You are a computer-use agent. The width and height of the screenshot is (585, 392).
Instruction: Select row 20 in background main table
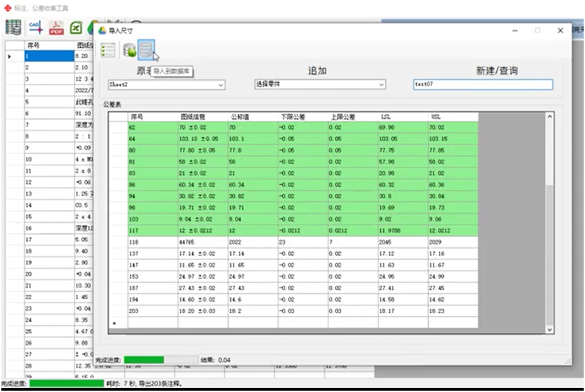[49, 274]
